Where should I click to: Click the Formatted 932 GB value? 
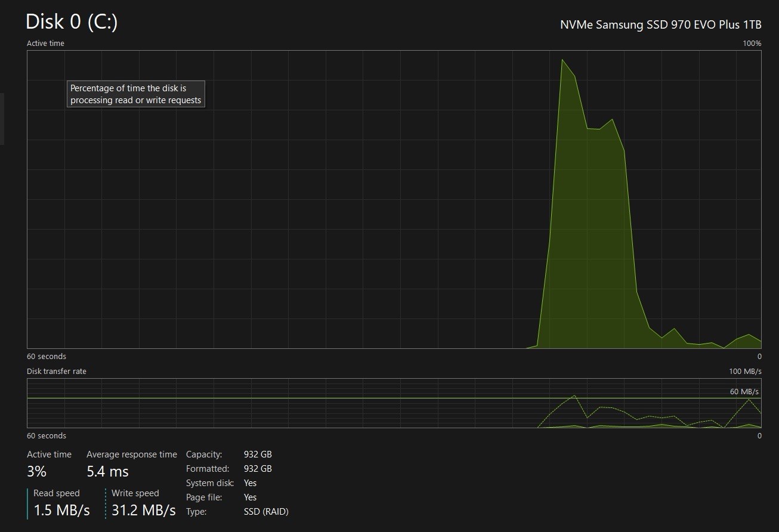pos(258,469)
